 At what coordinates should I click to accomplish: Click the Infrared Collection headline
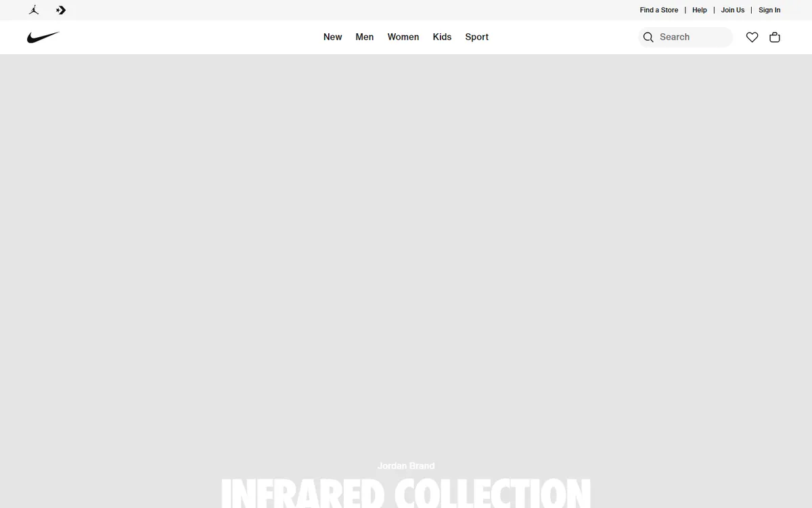406,493
